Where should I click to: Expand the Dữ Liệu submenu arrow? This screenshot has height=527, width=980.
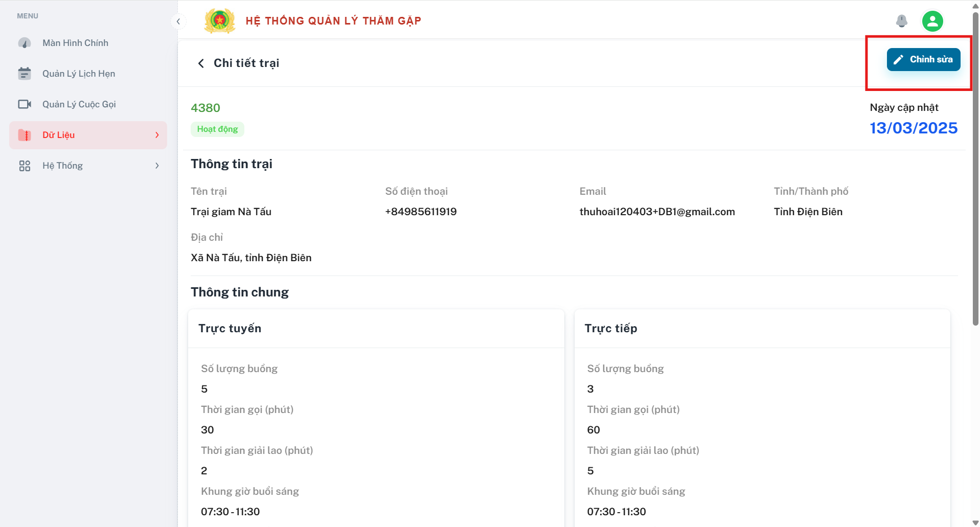click(x=157, y=135)
